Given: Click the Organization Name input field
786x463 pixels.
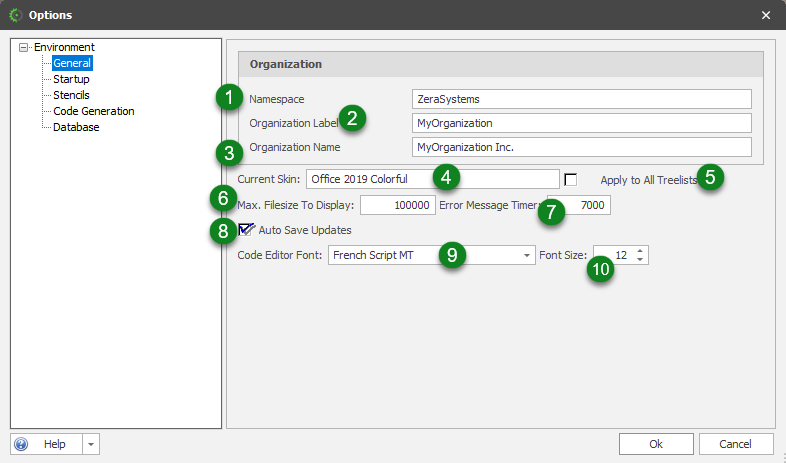Looking at the screenshot, I should coord(581,147).
